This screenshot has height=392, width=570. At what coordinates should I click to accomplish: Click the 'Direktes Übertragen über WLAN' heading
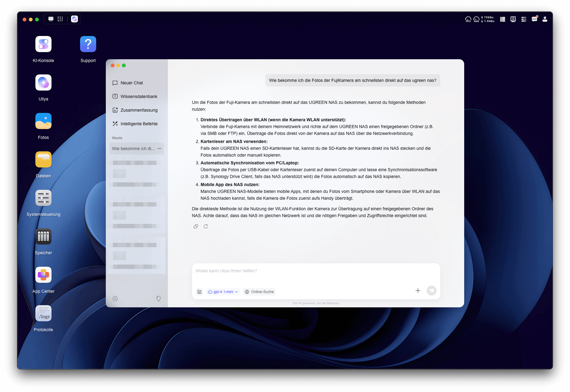coord(273,120)
